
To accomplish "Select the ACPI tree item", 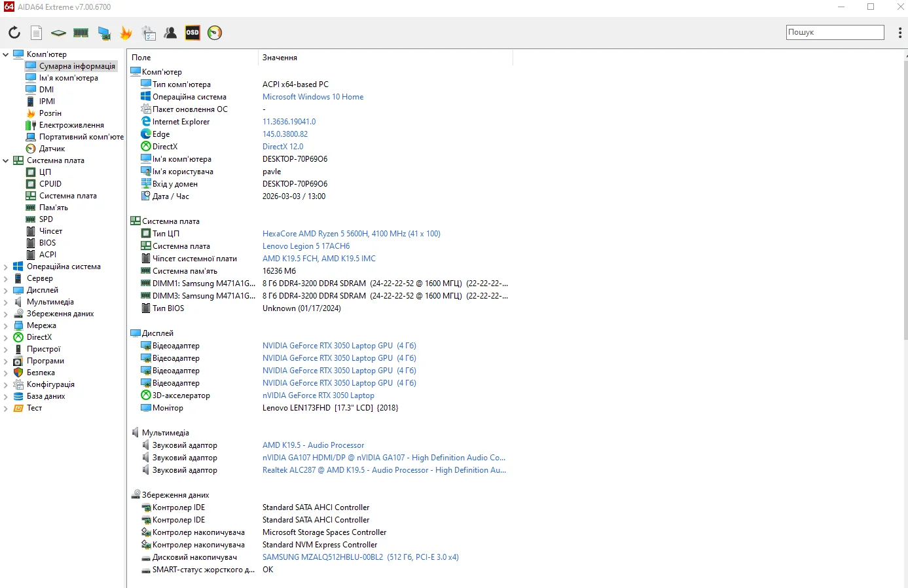I will pyautogui.click(x=48, y=255).
